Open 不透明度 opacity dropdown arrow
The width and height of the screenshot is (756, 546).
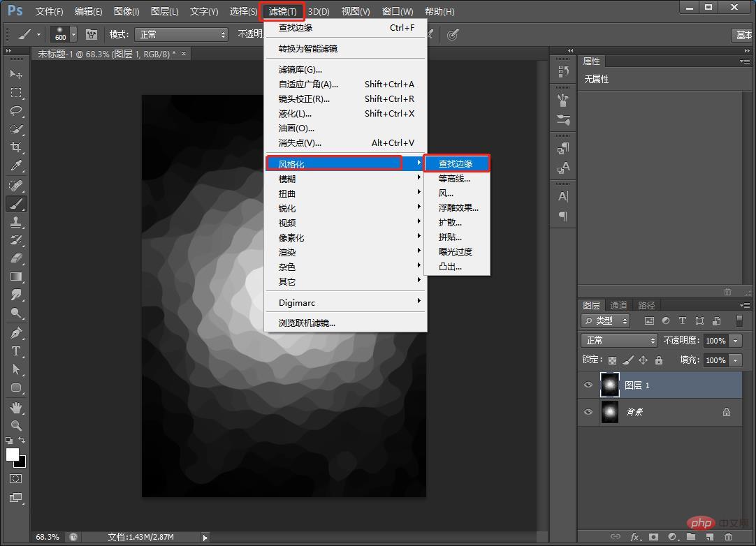point(735,340)
